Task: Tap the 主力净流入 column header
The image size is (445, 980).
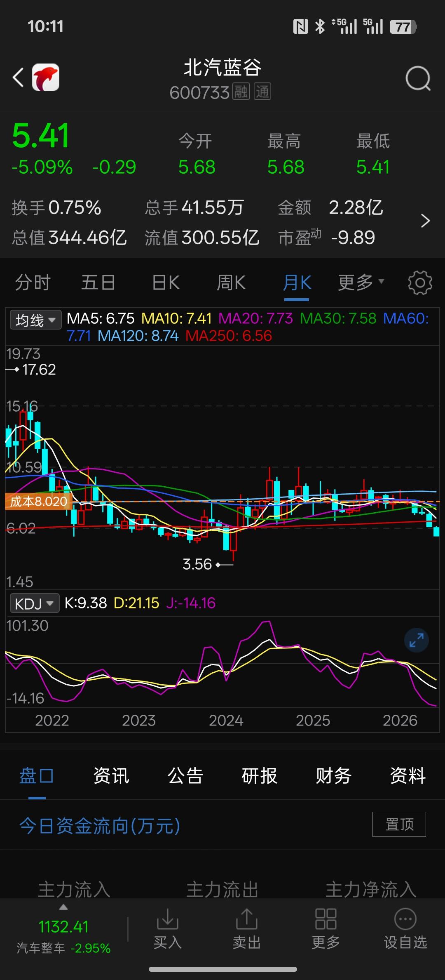Action: (371, 889)
